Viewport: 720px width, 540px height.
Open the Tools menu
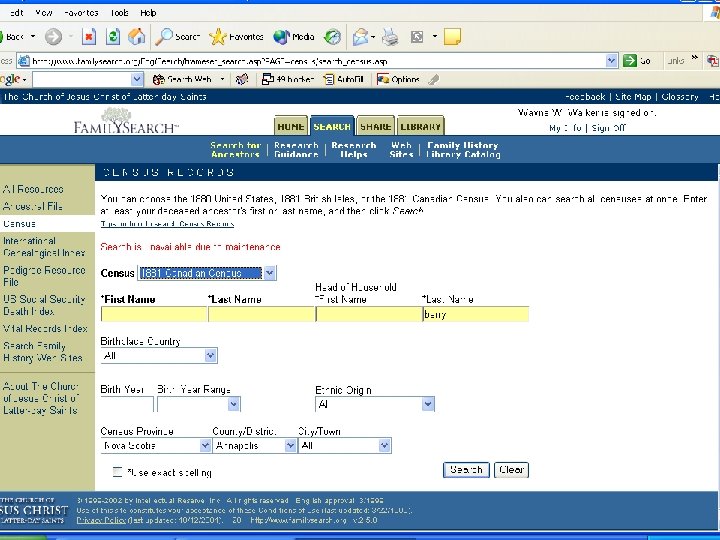pyautogui.click(x=119, y=13)
